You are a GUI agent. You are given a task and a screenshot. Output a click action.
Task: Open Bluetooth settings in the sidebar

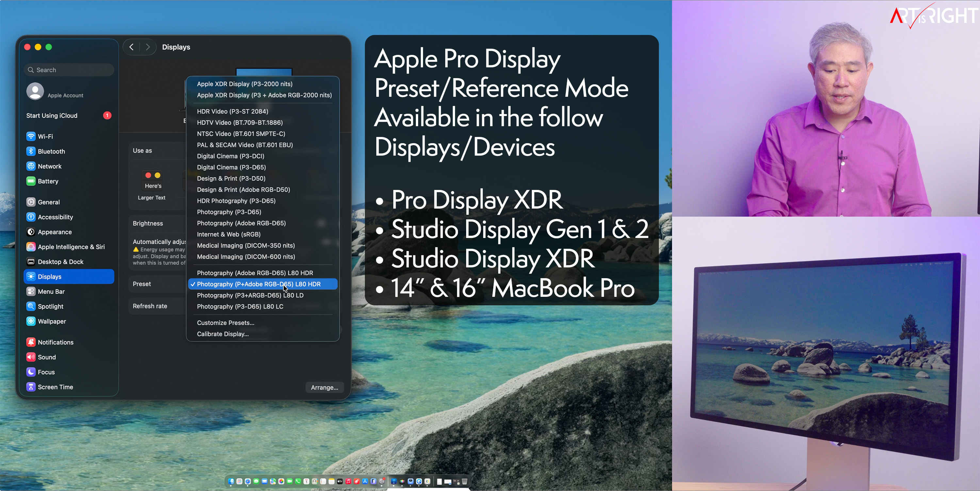pyautogui.click(x=69, y=151)
